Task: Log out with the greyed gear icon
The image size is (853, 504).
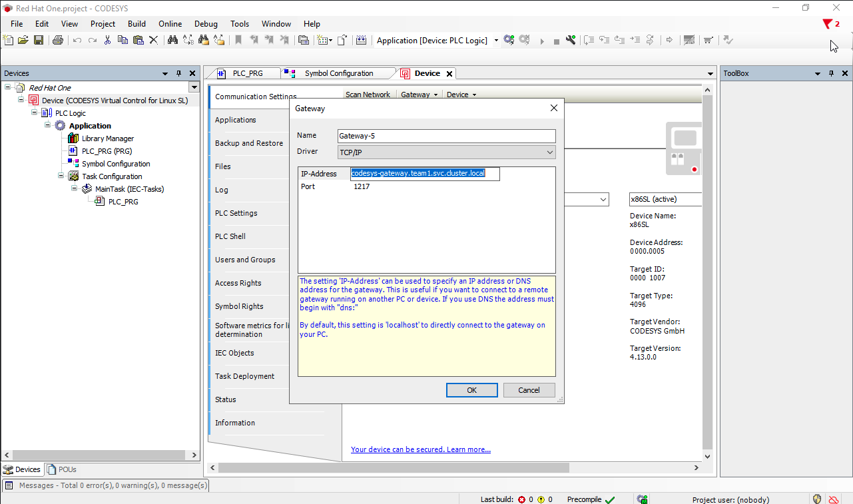Action: (x=524, y=40)
